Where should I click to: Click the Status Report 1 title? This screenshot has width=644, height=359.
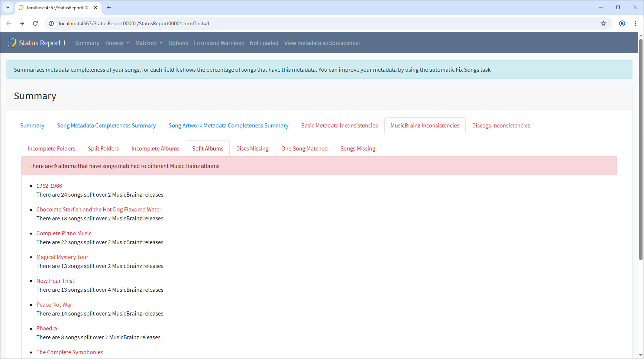(42, 43)
